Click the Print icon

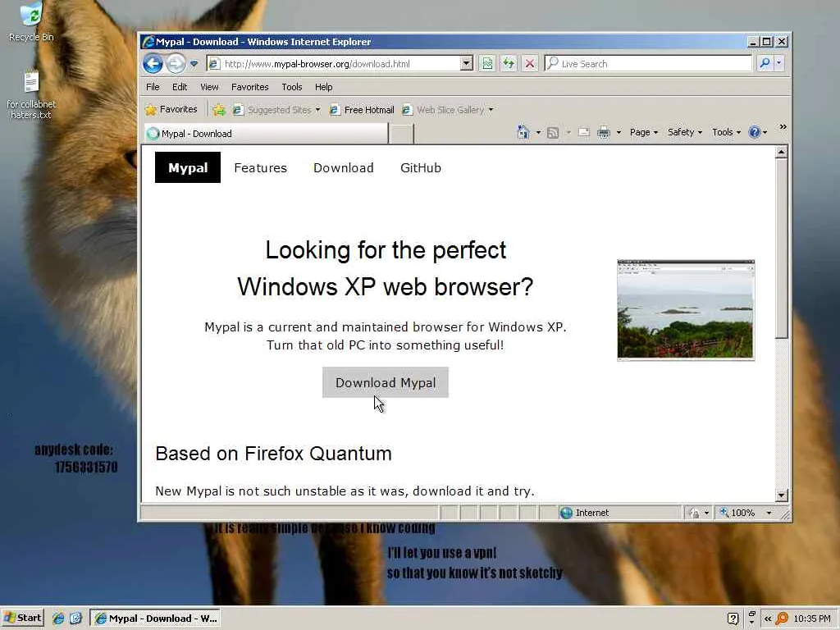603,132
